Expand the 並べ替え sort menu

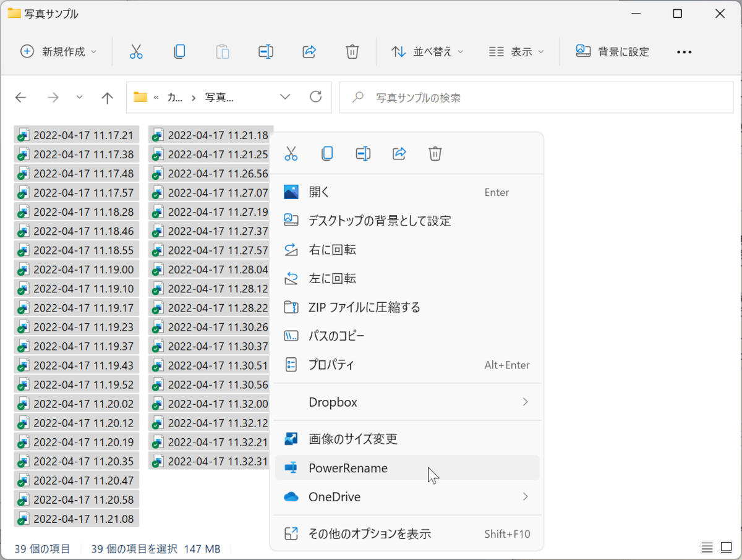(x=427, y=52)
